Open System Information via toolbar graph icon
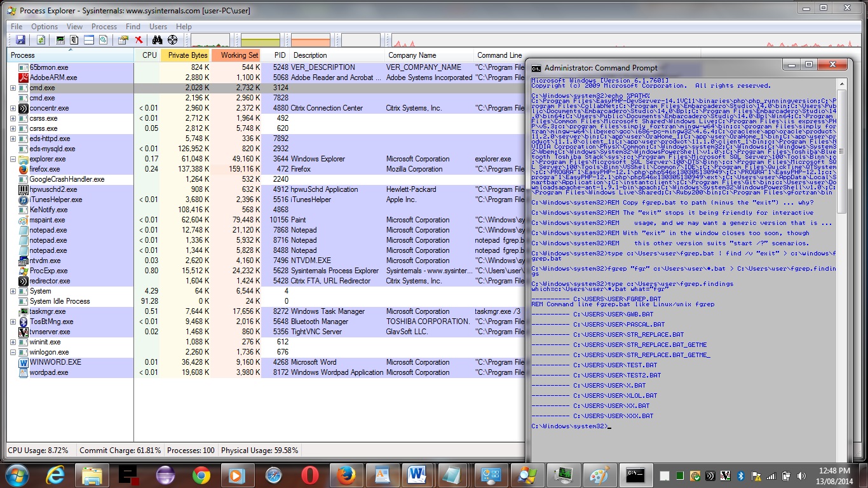This screenshot has height=488, width=868. tap(60, 40)
